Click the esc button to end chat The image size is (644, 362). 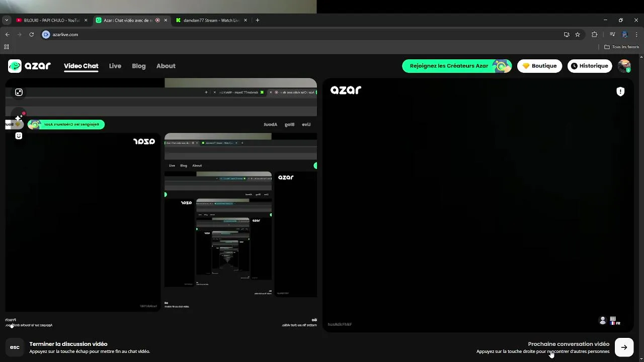(15, 347)
